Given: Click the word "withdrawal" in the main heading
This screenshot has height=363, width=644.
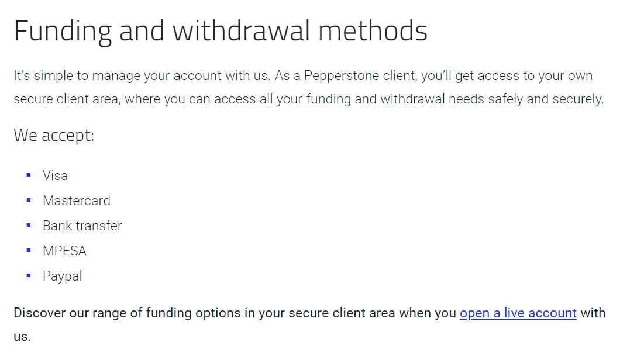Looking at the screenshot, I should pos(241,32).
